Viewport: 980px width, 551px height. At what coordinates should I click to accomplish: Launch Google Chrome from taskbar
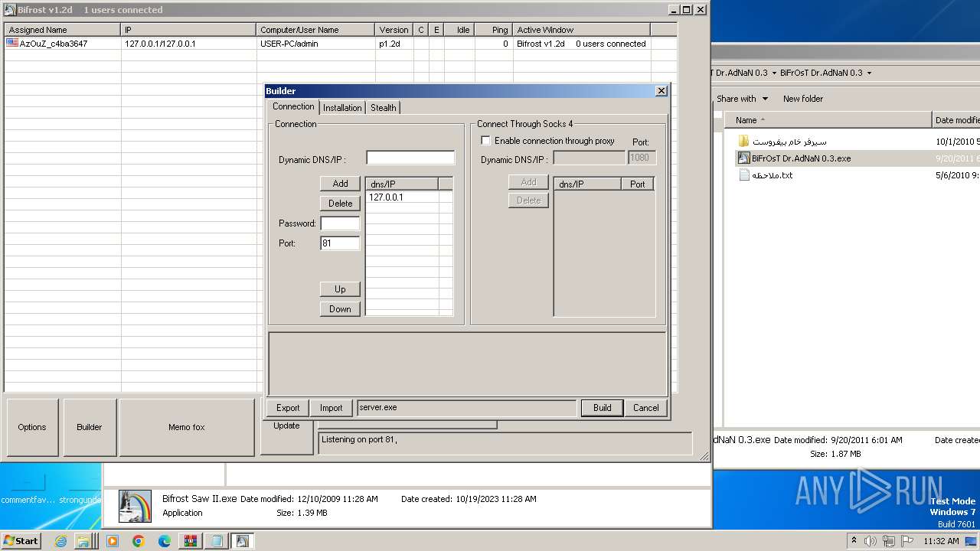139,541
